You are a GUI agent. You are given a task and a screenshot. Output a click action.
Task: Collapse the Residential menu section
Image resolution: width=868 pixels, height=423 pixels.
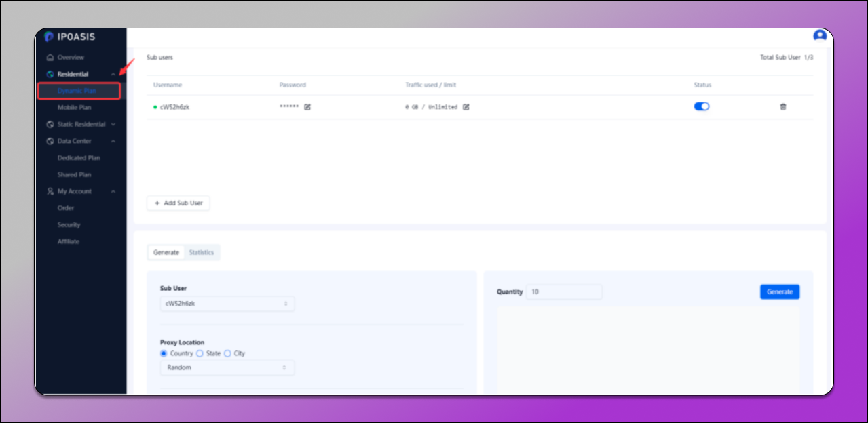click(113, 74)
